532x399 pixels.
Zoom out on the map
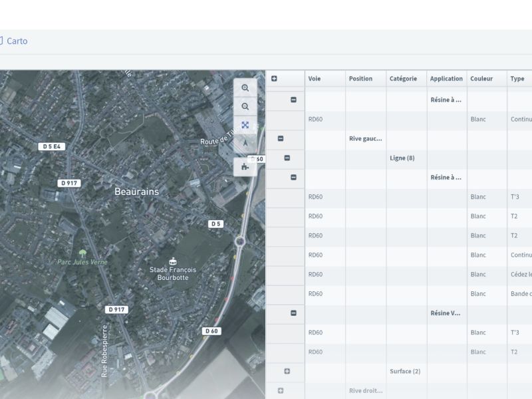point(245,106)
